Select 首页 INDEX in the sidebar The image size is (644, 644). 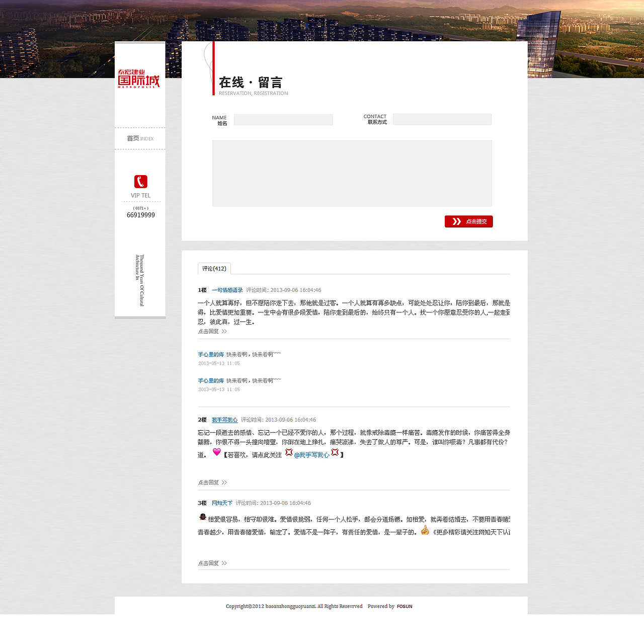pos(139,138)
